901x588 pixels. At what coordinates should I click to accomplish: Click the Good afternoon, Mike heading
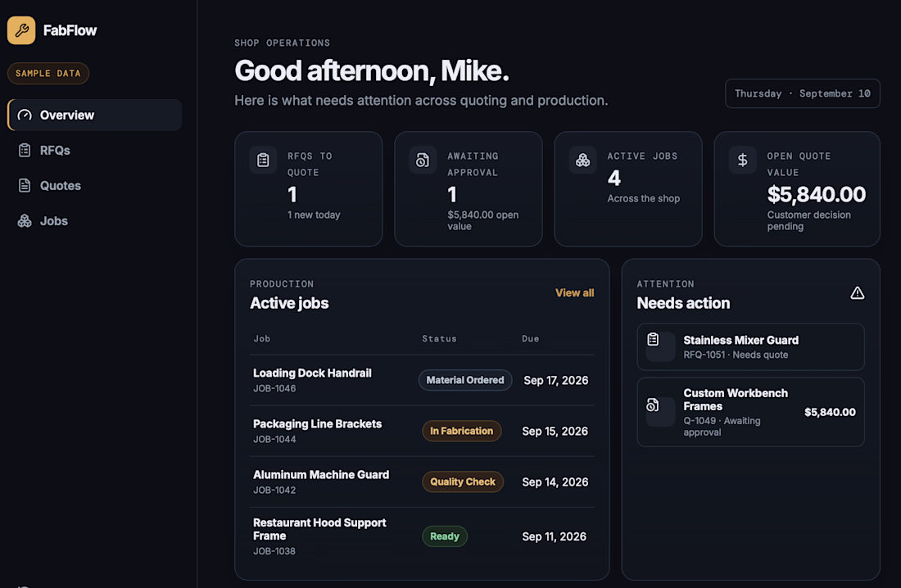tap(372, 71)
